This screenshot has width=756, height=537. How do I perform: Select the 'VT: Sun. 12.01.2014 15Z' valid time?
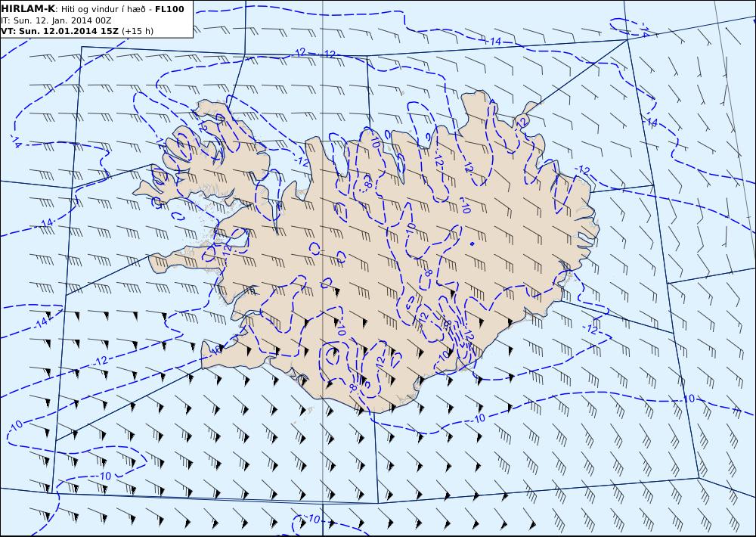[60, 31]
